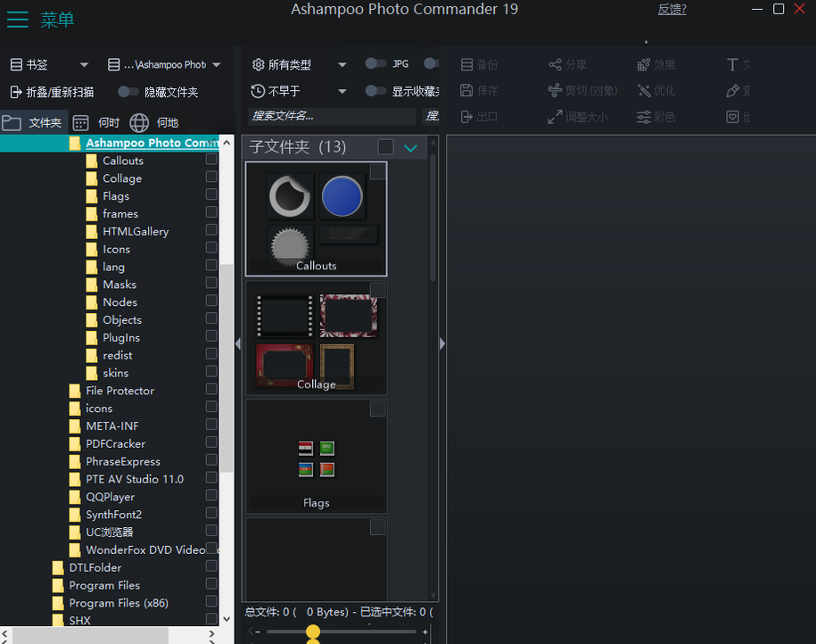The height and width of the screenshot is (644, 816).
Task: Click the search button beside filename field
Action: click(432, 116)
